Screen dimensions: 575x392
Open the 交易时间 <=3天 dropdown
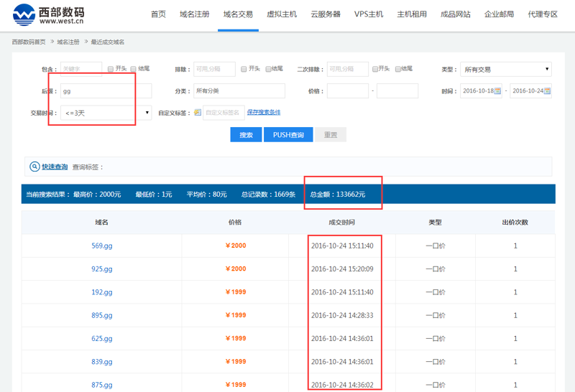pos(106,113)
